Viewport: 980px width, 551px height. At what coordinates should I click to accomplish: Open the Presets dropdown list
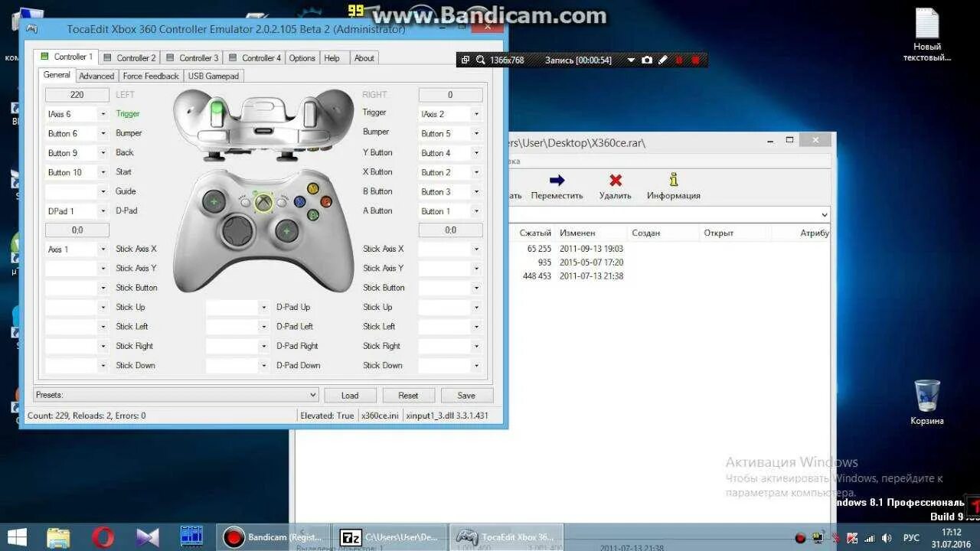pyautogui.click(x=312, y=394)
